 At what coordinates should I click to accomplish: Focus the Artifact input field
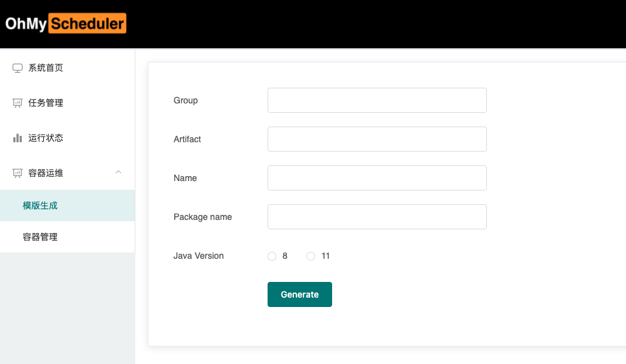[x=377, y=139]
